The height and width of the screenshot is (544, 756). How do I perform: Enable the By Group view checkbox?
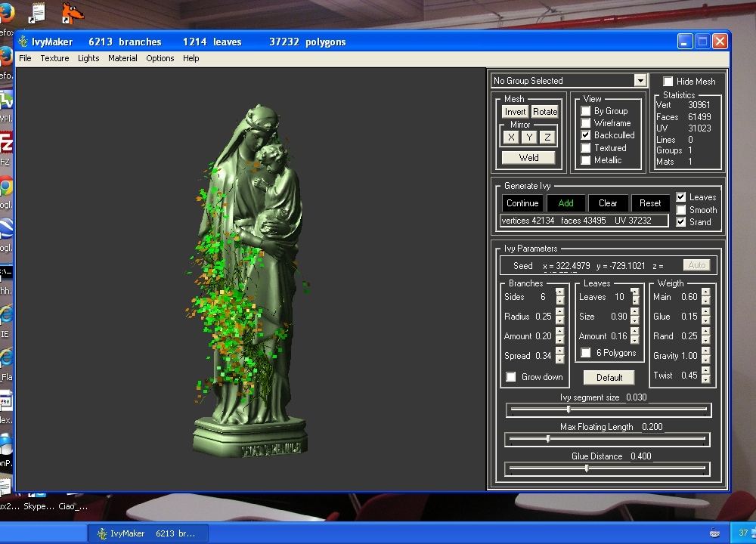click(x=585, y=111)
